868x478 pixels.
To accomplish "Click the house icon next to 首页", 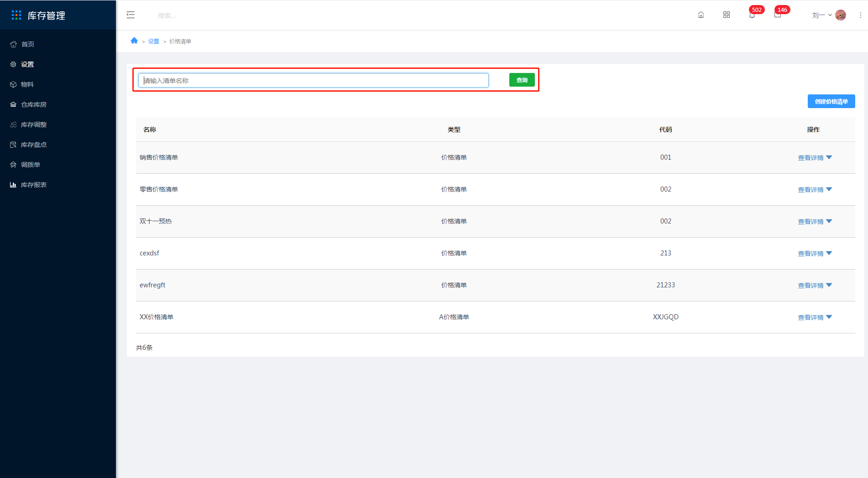I will tap(13, 44).
